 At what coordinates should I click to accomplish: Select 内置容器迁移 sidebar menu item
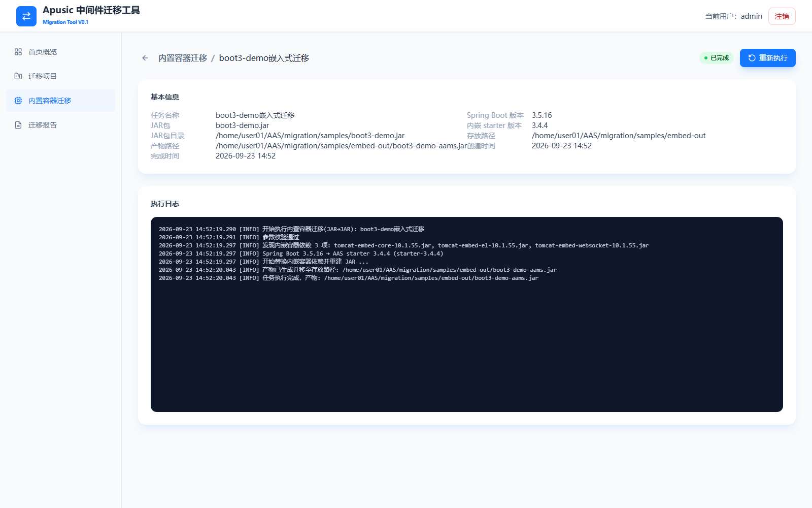click(x=61, y=101)
